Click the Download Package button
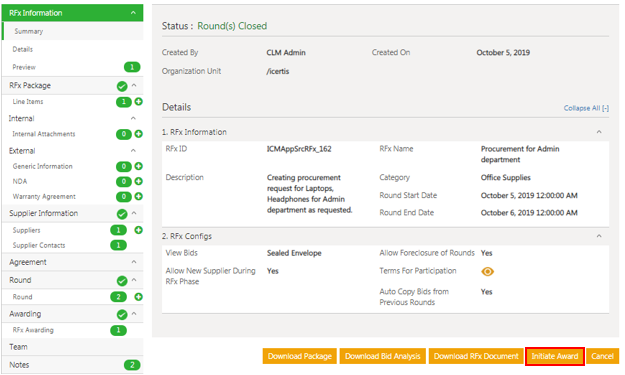Viewport: 625px width, 375px height. click(300, 356)
